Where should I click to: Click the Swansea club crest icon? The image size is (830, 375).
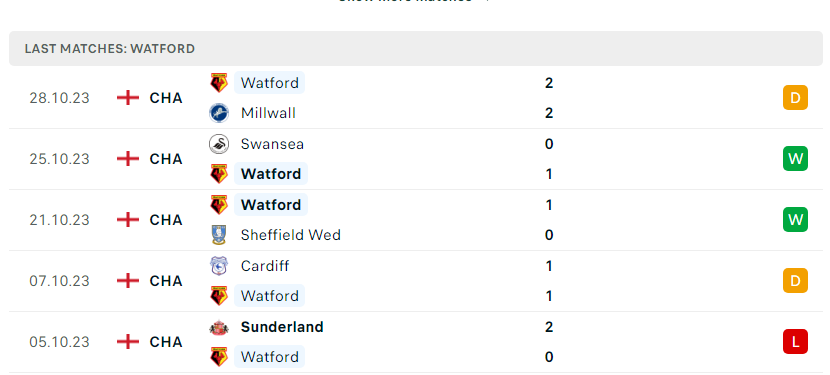(x=219, y=144)
